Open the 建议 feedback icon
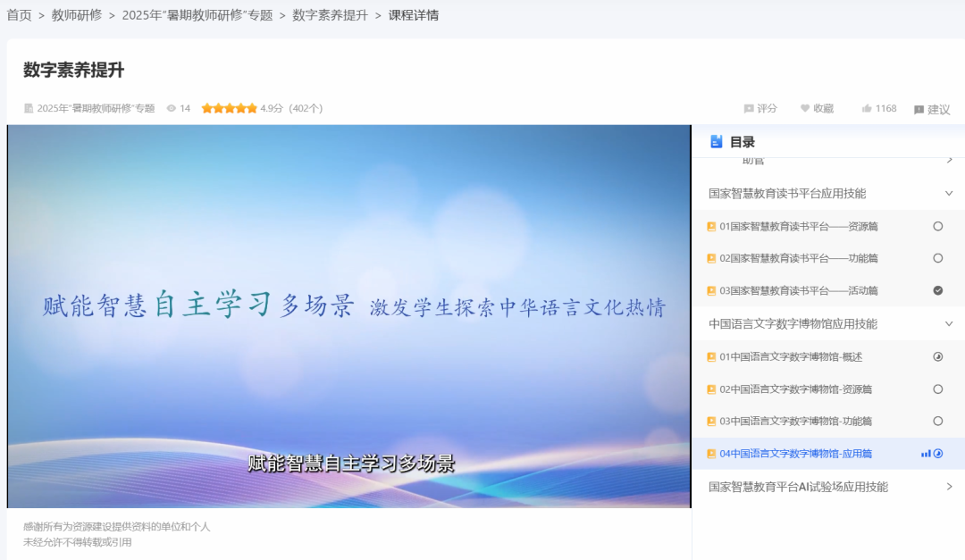Screen dimensions: 965x560 click(918, 108)
